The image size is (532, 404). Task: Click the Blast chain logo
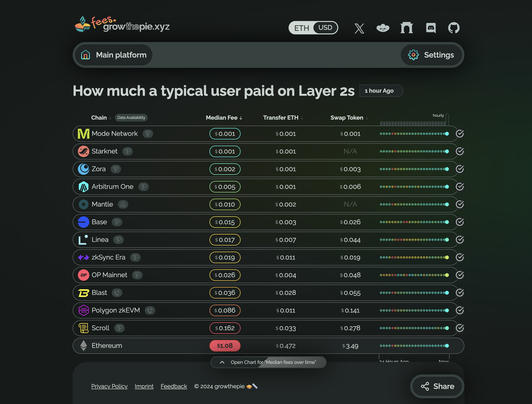point(84,293)
